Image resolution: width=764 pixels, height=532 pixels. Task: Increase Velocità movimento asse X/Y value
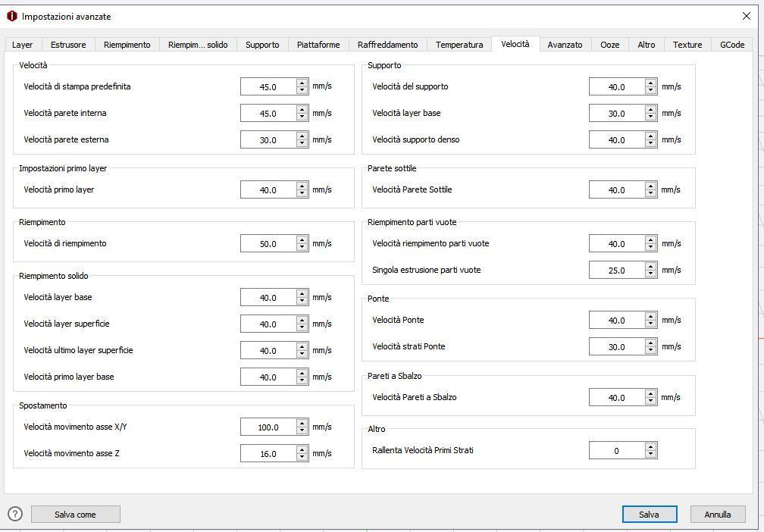(x=302, y=423)
